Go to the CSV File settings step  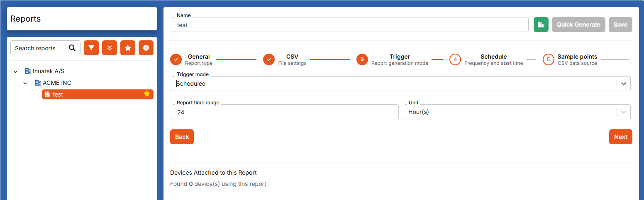(x=285, y=59)
